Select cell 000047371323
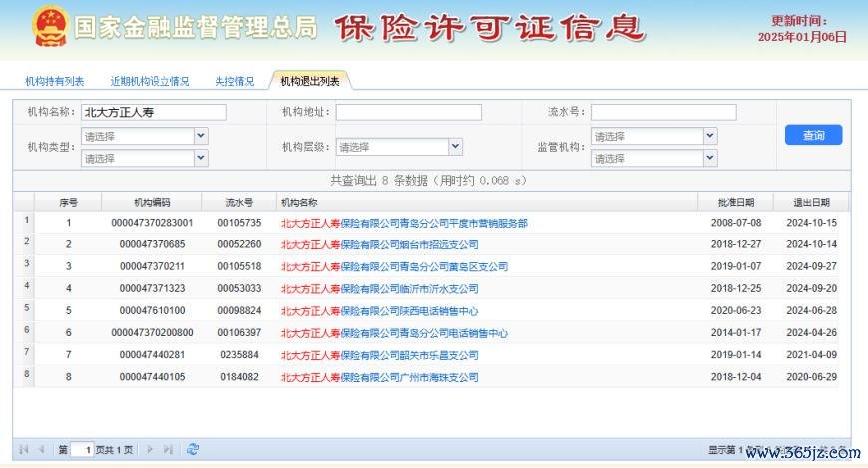 [152, 289]
